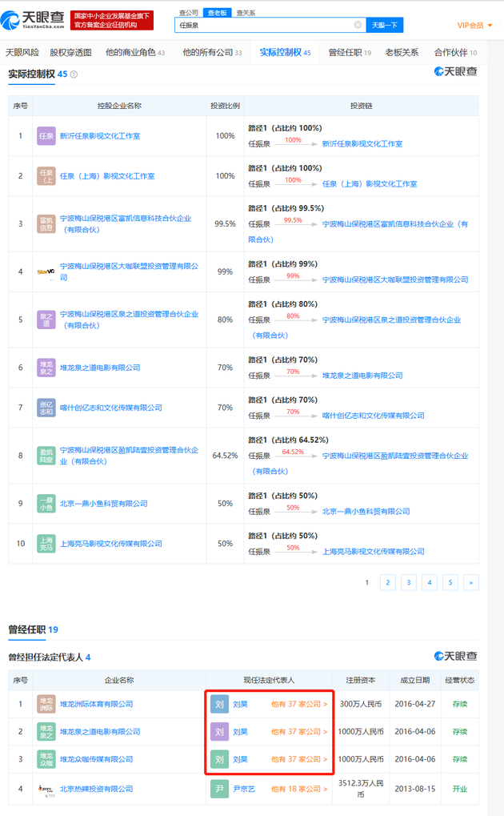
Task: Expand 他有 37 家公司 in 堆龙众咖传媒 row
Action: pyautogui.click(x=299, y=759)
